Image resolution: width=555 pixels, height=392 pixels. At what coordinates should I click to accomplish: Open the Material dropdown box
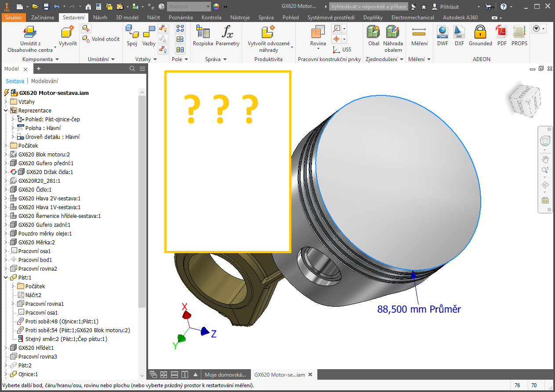pyautogui.click(x=189, y=7)
